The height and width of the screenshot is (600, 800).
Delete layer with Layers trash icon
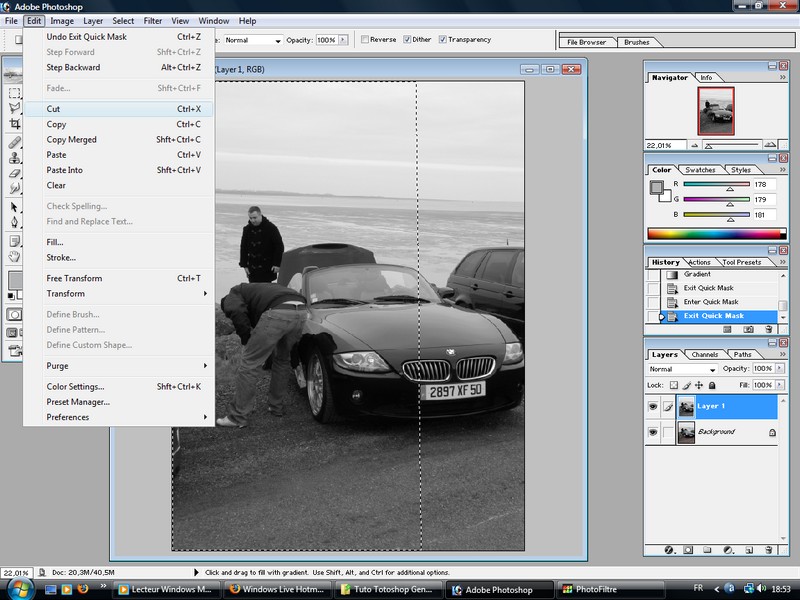click(x=768, y=550)
